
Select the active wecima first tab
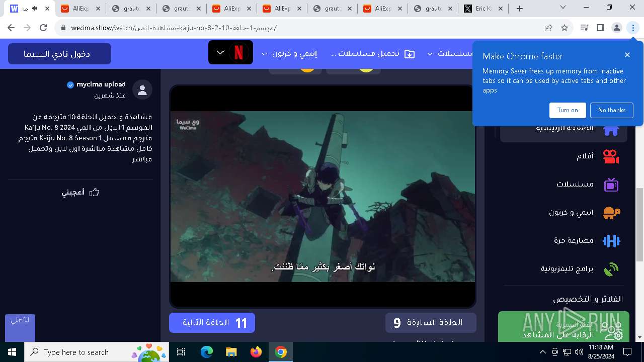point(30,9)
